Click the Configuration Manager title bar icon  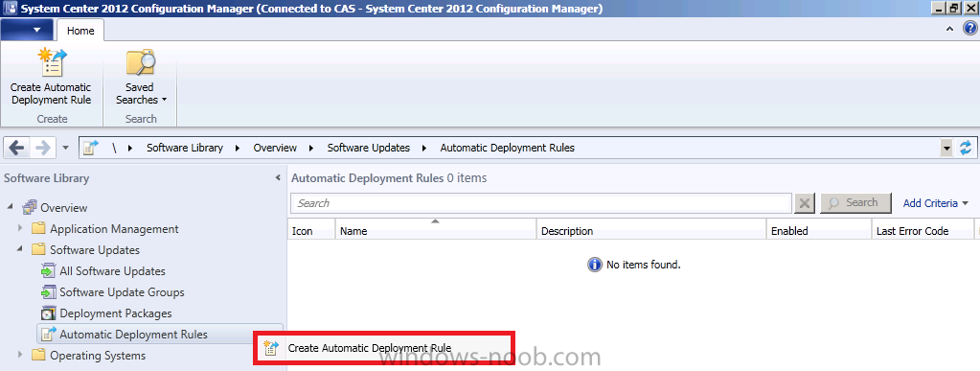10,8
